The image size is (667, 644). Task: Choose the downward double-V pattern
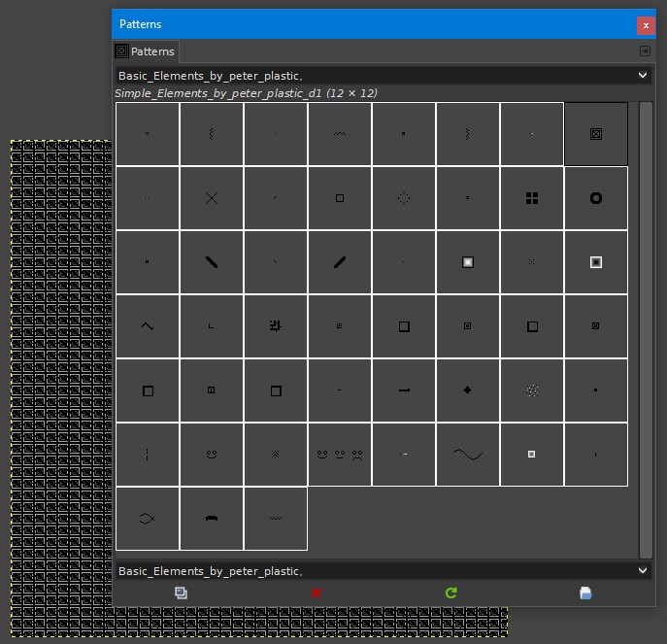276,519
